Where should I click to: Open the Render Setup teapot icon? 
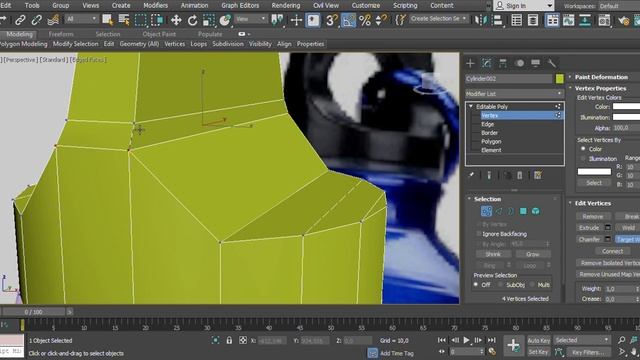623,20
